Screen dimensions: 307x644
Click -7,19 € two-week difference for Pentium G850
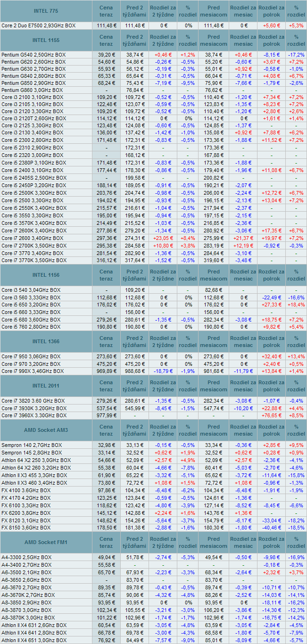tap(163, 83)
